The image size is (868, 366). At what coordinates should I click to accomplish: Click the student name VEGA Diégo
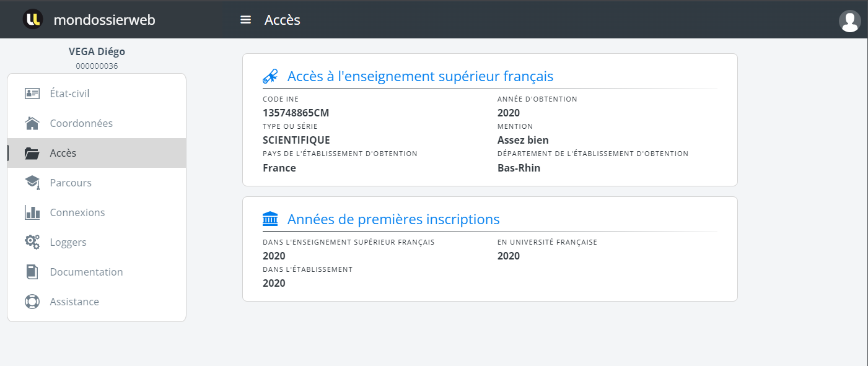pyautogui.click(x=97, y=52)
